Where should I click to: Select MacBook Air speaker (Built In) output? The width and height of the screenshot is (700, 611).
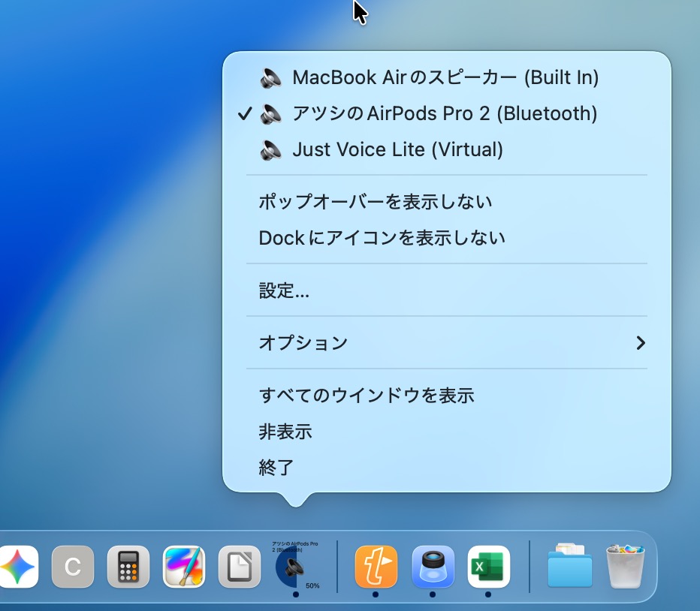point(445,77)
